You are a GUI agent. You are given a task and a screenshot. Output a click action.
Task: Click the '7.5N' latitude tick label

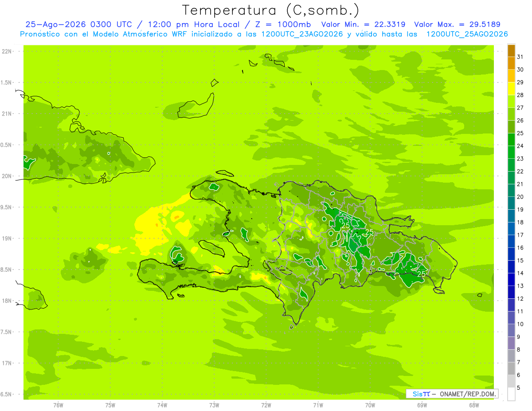7,332
